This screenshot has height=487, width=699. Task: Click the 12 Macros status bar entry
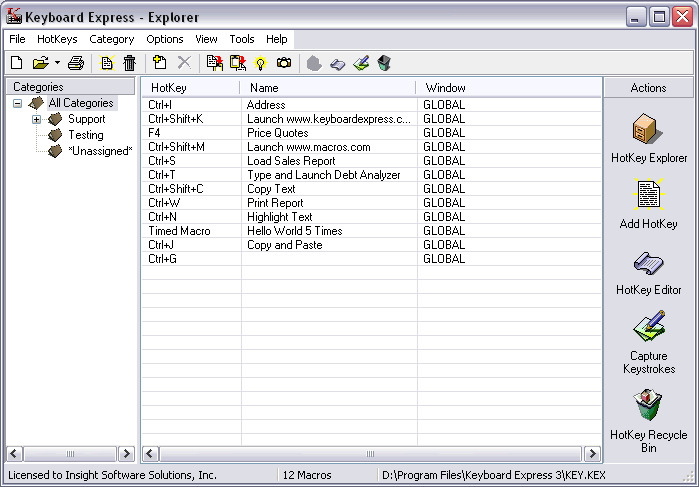[307, 475]
